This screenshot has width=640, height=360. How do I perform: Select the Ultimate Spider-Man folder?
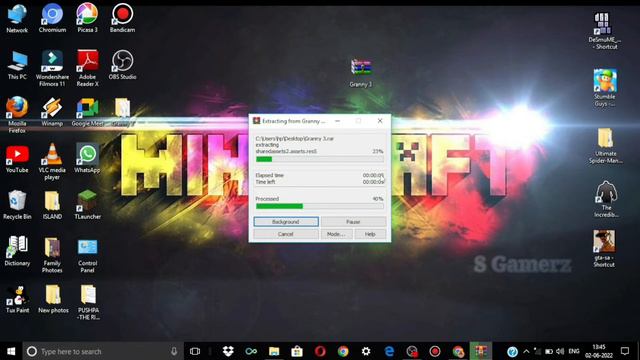tap(606, 146)
